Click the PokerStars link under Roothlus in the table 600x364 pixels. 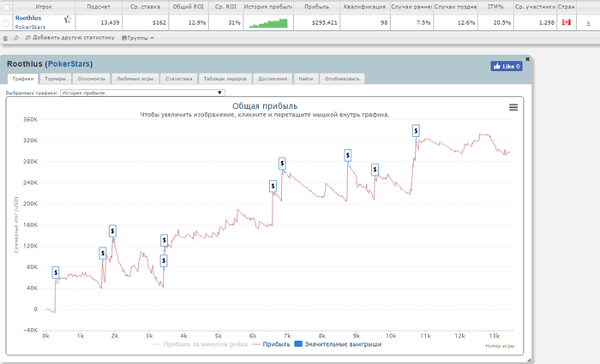[30, 27]
